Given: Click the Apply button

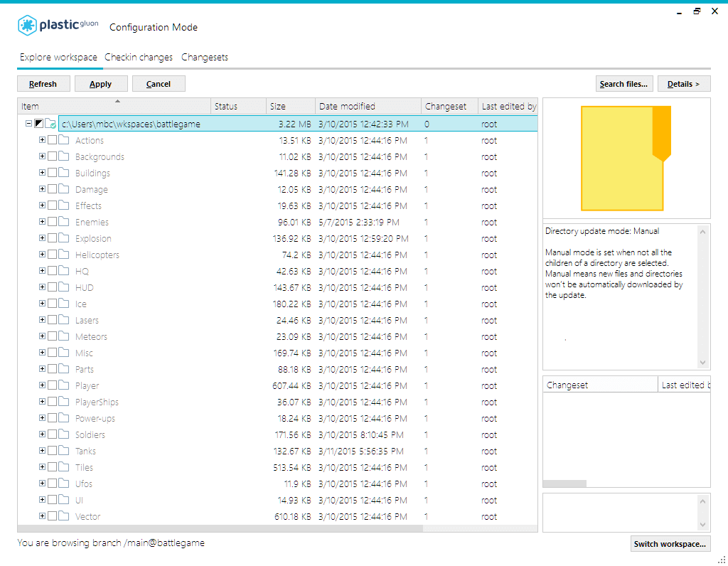Looking at the screenshot, I should tap(101, 84).
